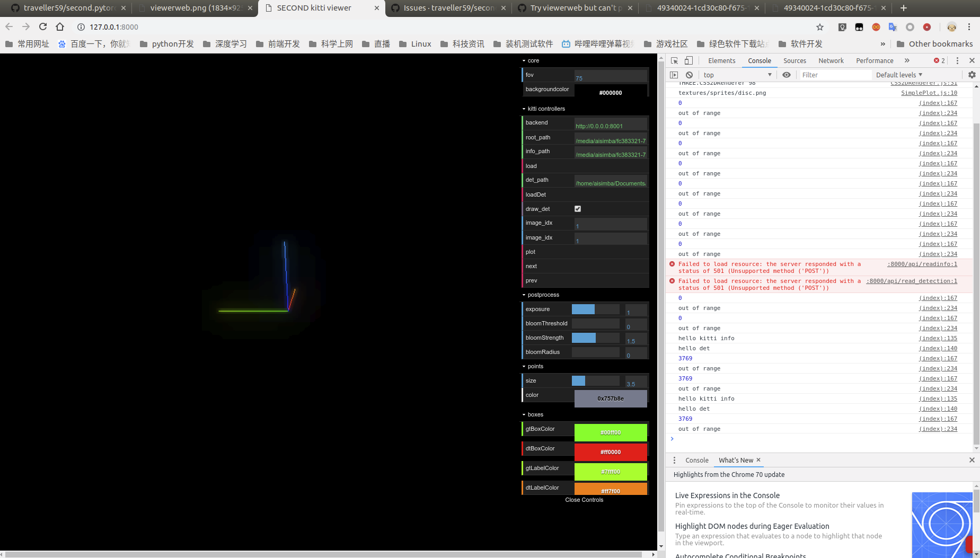Create a live expression via the eye icon

click(786, 75)
